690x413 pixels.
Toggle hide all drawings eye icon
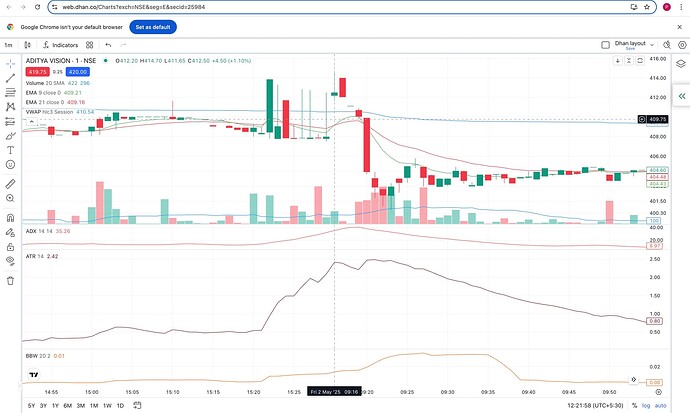11,261
